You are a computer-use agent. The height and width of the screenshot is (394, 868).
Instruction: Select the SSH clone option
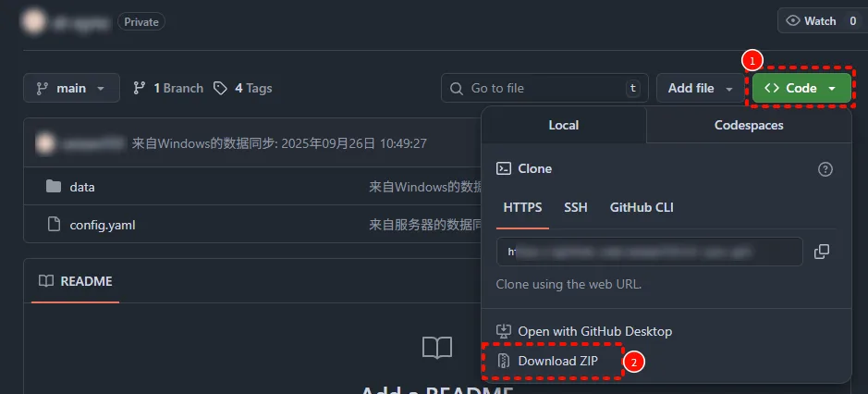point(576,208)
